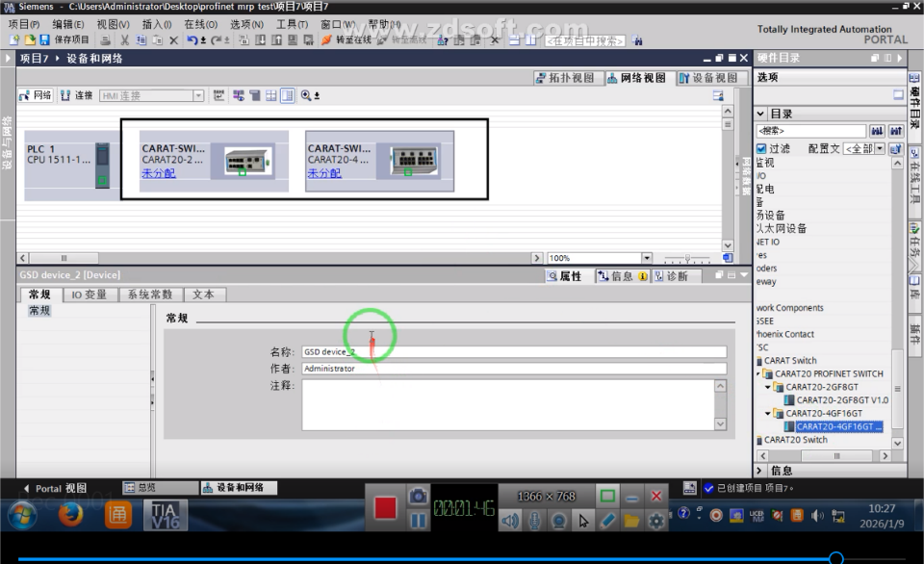The image size is (924, 564).
Task: Switch to 拓扑视图 topology view tab
Action: (x=565, y=78)
